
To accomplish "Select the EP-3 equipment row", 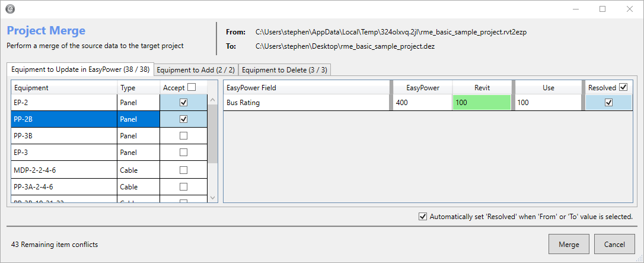I will point(64,153).
